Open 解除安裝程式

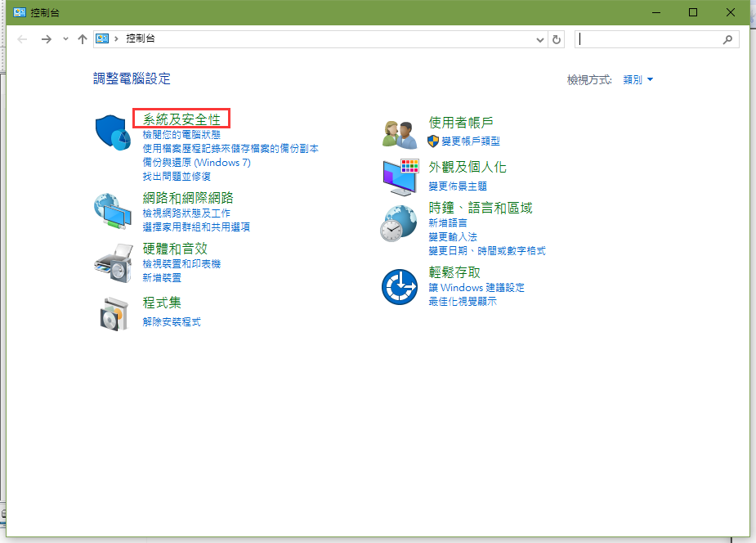coord(172,321)
